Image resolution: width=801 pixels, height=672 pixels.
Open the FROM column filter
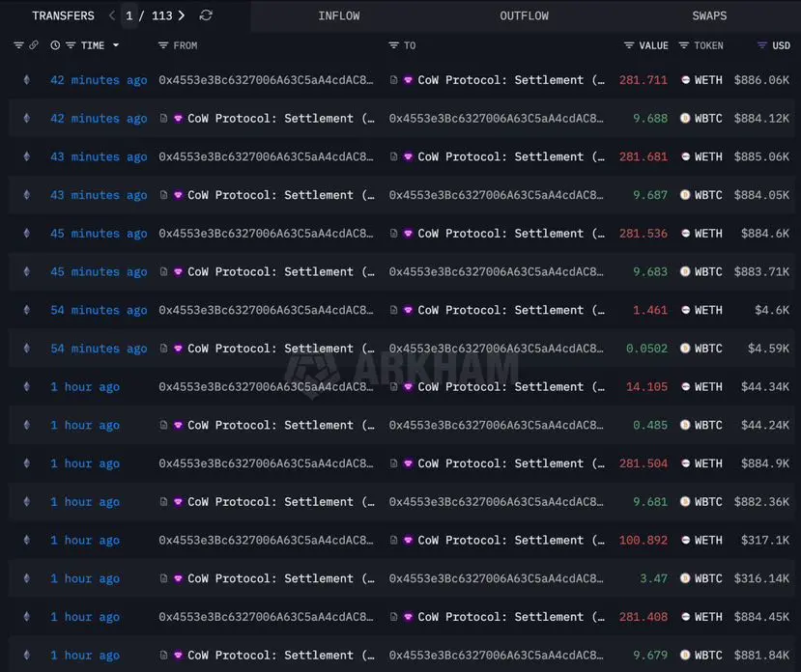pyautogui.click(x=163, y=45)
